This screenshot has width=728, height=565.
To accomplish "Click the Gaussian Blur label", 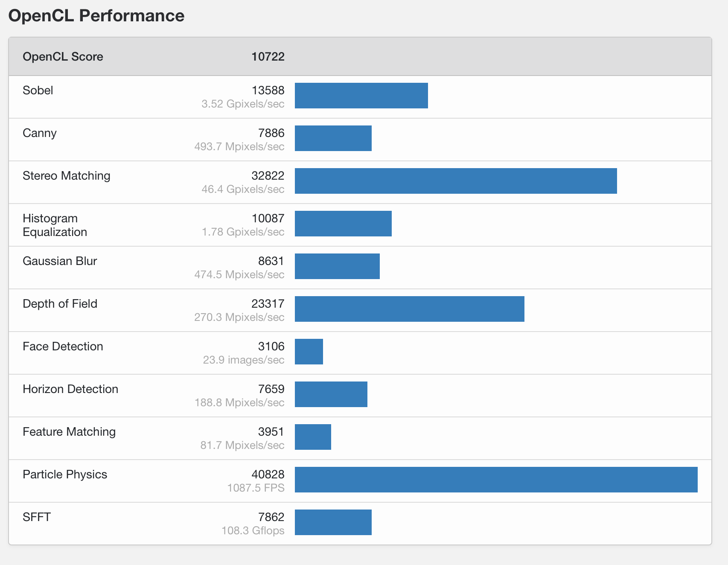I will 60,261.
